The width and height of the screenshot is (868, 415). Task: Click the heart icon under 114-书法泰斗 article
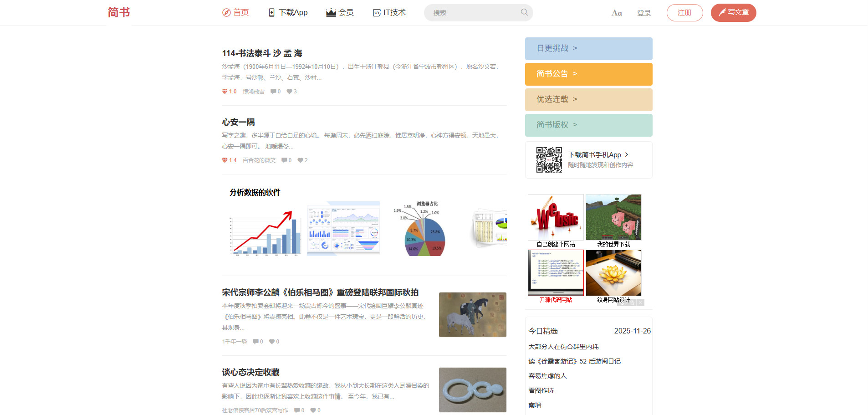[x=289, y=92]
